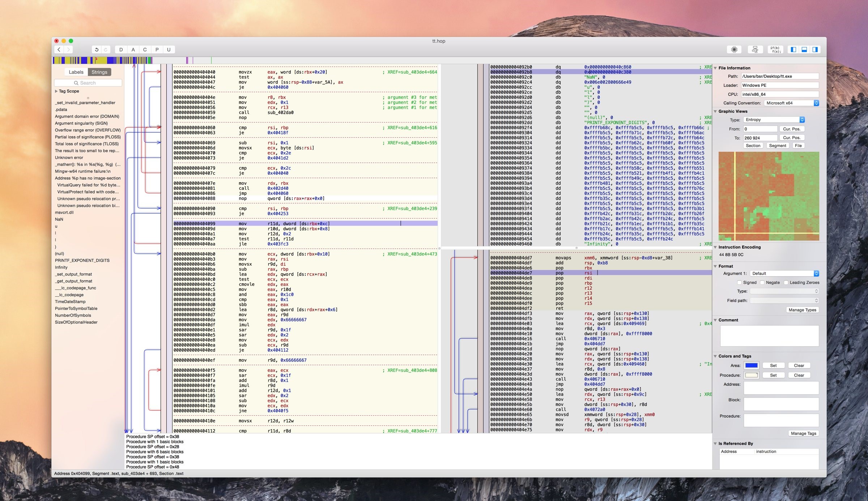This screenshot has width=868, height=501.
Task: Click the Manage Types button
Action: 802,310
